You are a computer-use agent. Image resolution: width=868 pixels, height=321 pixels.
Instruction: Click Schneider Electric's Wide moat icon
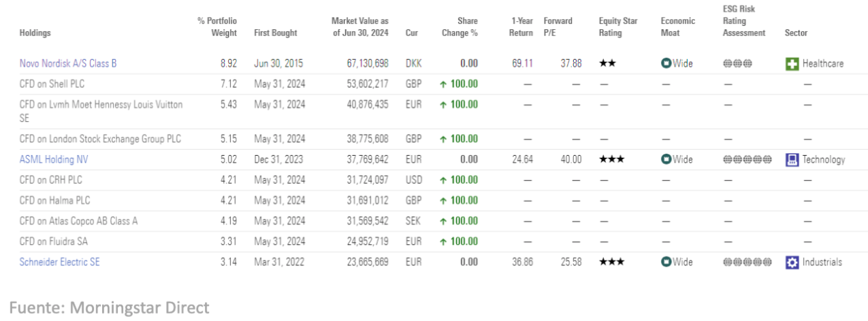click(666, 263)
